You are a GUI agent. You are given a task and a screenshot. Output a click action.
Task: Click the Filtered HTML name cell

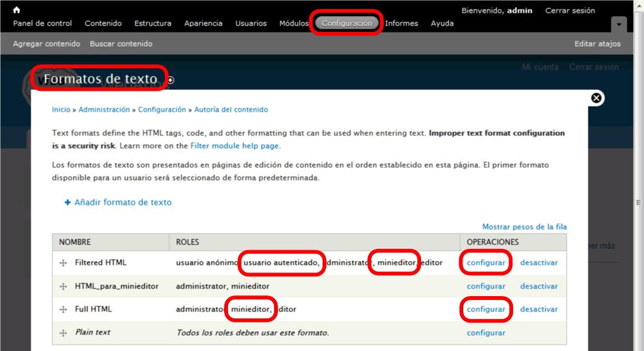point(101,262)
